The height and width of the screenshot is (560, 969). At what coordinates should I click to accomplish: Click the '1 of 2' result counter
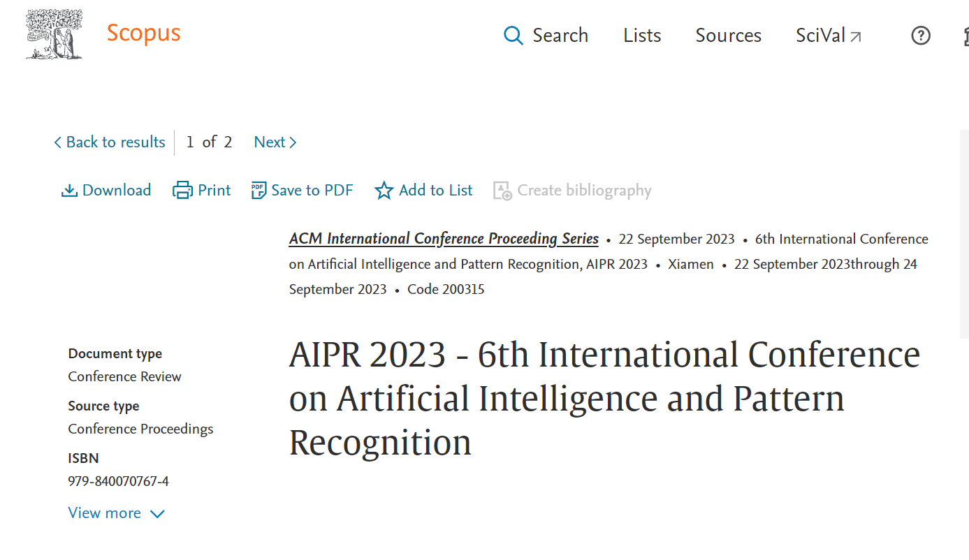[209, 142]
